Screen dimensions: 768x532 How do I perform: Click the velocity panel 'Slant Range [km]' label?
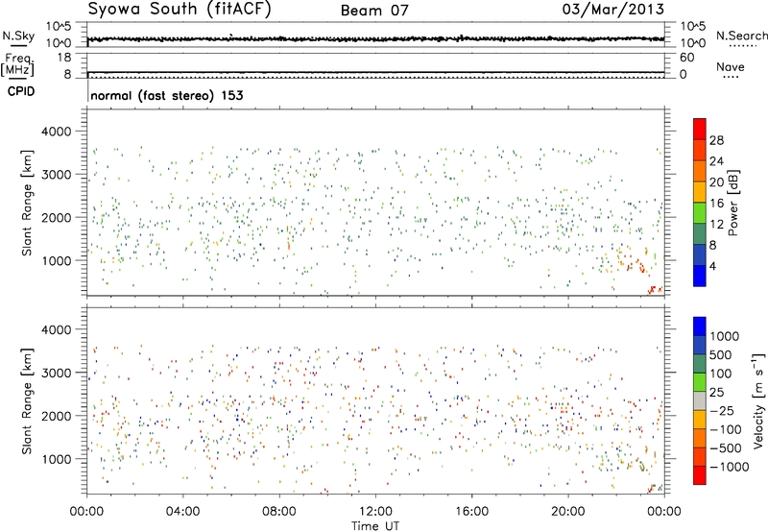[27, 401]
